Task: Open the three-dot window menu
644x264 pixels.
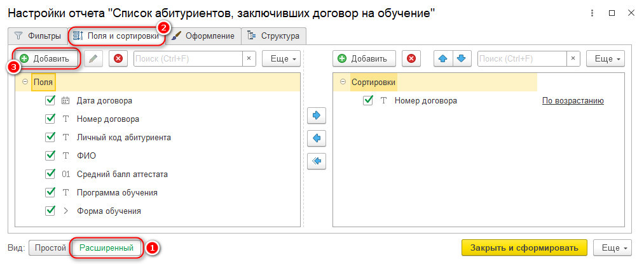Action: click(592, 13)
